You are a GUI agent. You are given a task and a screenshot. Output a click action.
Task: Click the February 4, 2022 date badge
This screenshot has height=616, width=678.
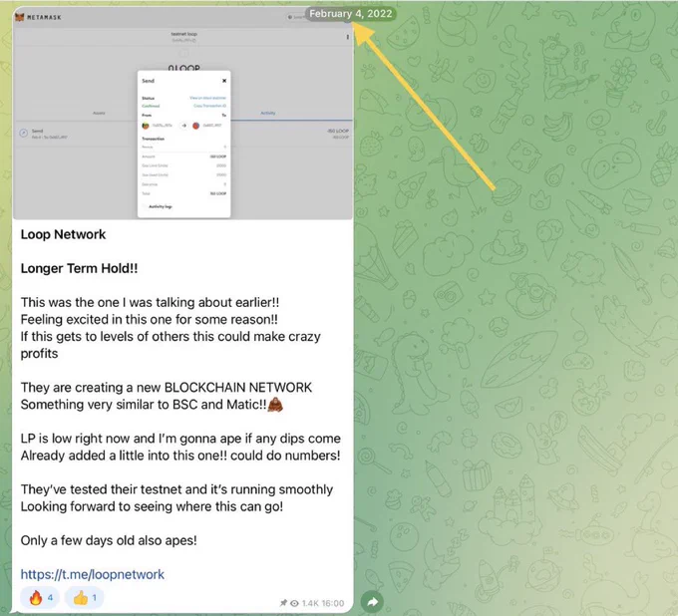[351, 14]
